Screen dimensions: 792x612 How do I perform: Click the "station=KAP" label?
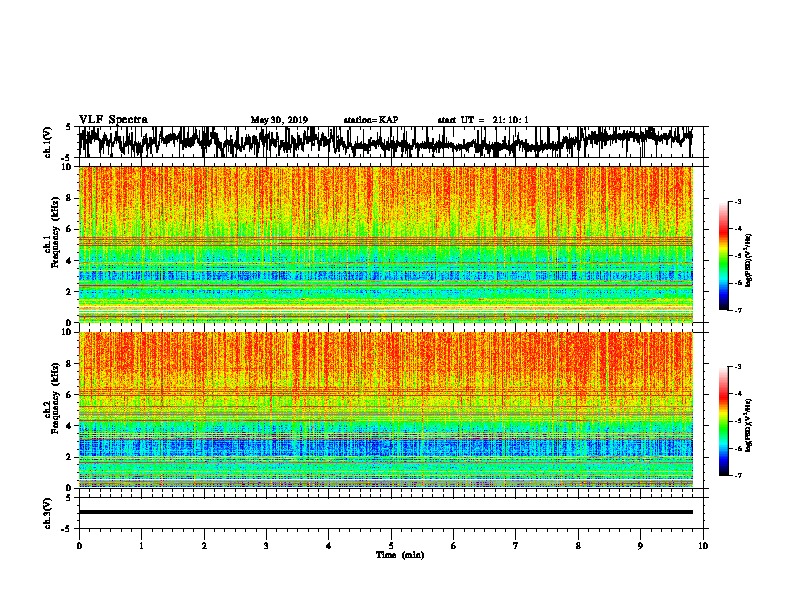(x=371, y=120)
